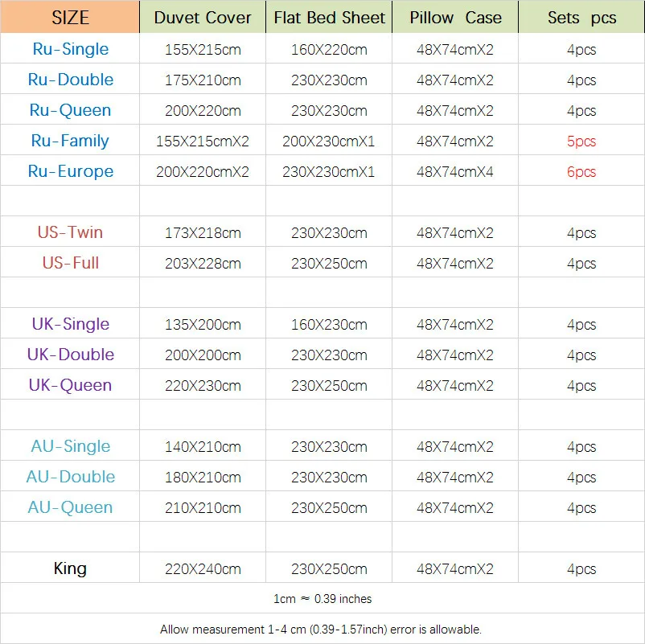
Task: Click the Ru-Family row label
Action: (70, 141)
